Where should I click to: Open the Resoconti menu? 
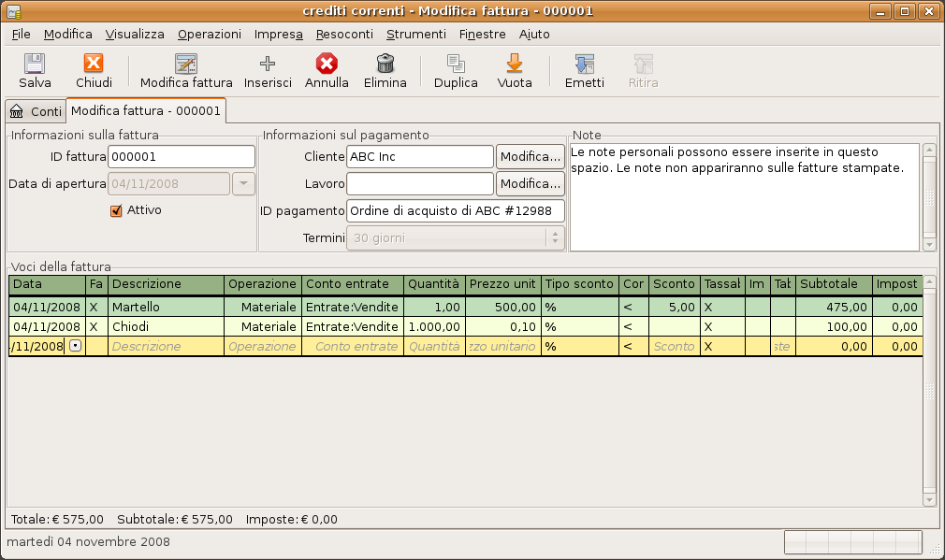pos(344,35)
